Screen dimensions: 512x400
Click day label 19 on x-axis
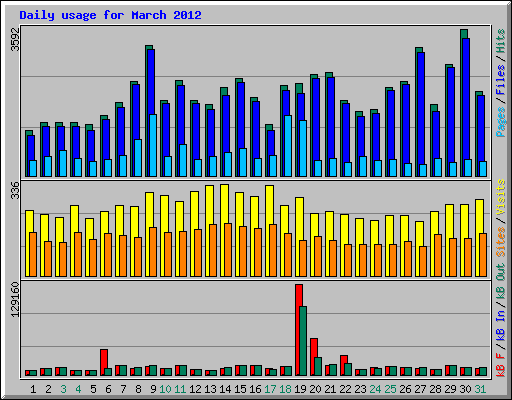[300, 389]
